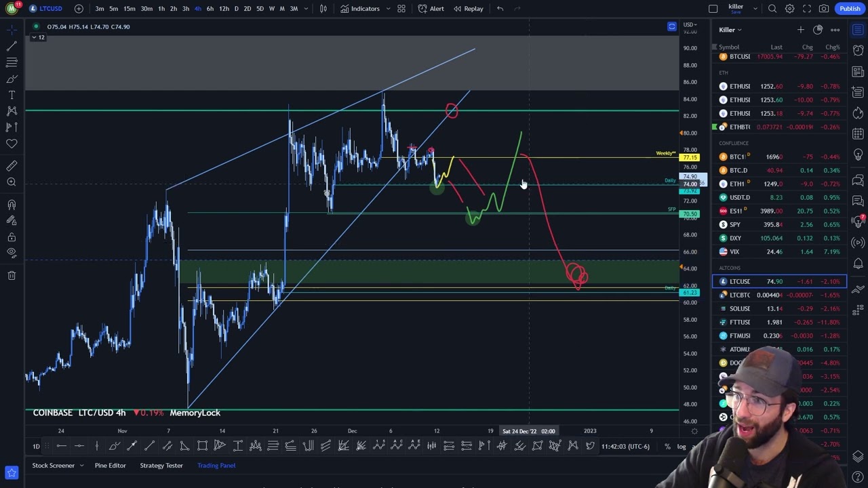The image size is (868, 488).
Task: Open the Fibonacci tools in left toolbar
Action: [x=12, y=62]
